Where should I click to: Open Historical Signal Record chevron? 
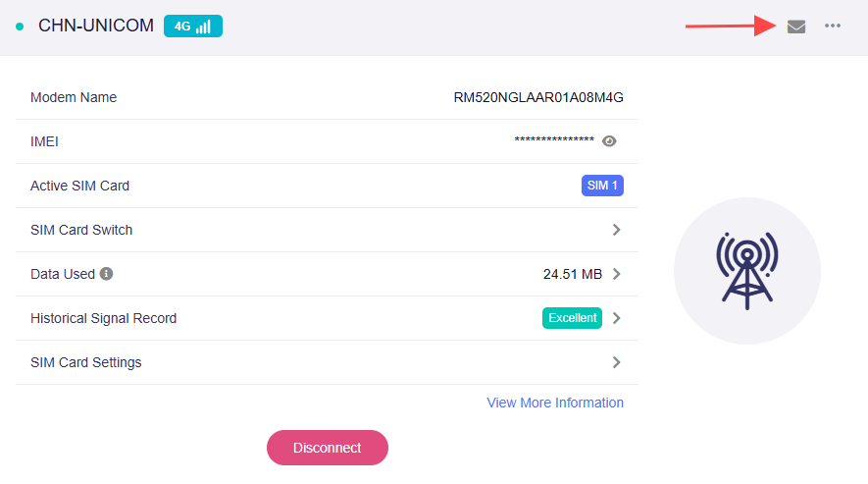tap(616, 318)
